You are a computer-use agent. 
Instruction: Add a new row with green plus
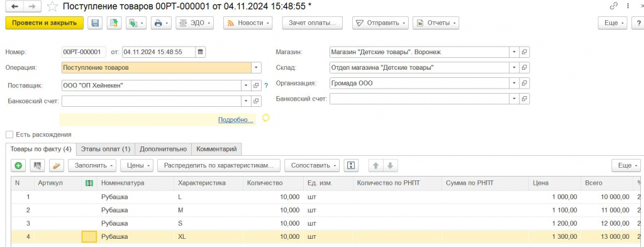tap(18, 166)
